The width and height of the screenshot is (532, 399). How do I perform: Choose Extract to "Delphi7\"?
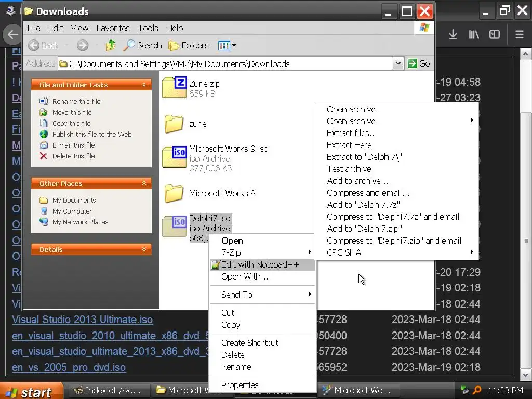click(396, 157)
